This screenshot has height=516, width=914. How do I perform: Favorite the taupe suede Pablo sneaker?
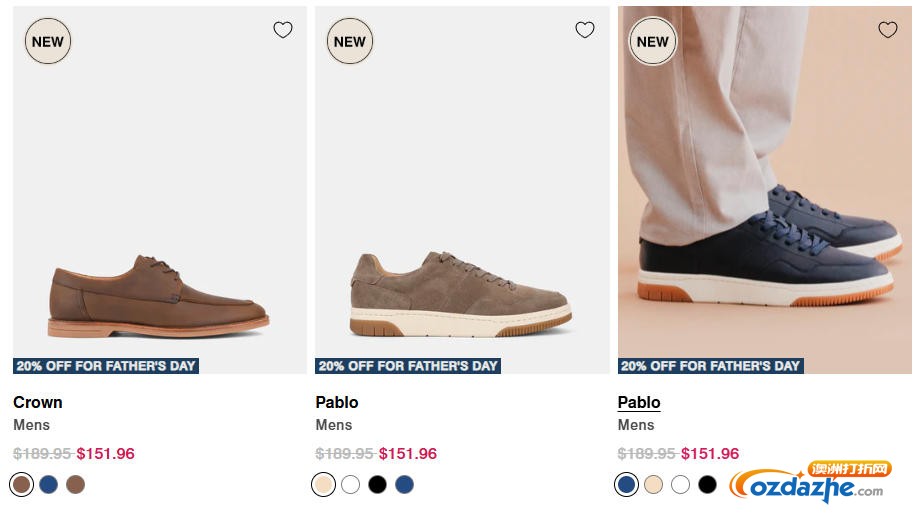585,30
